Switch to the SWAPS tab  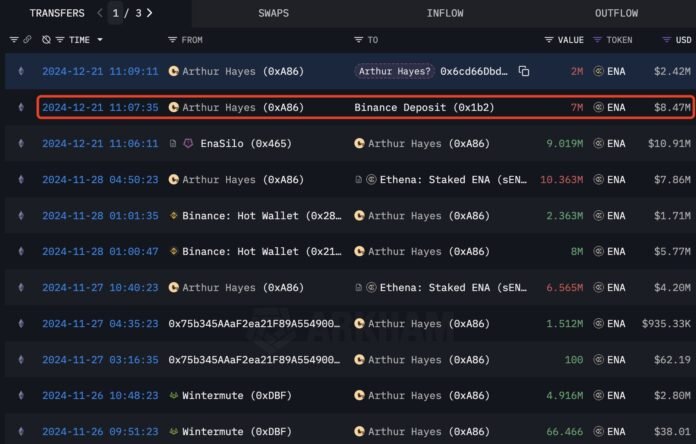[x=273, y=13]
